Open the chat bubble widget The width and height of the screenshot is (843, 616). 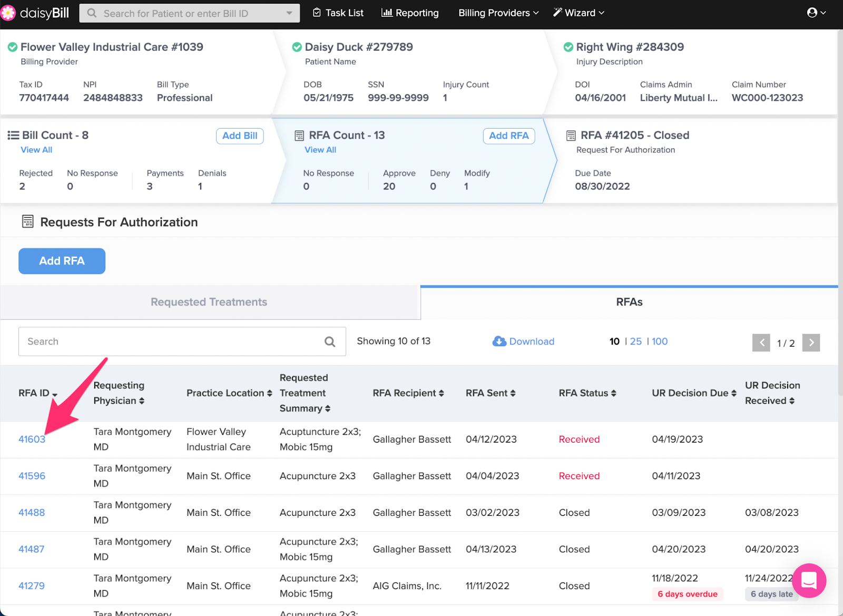(x=809, y=580)
